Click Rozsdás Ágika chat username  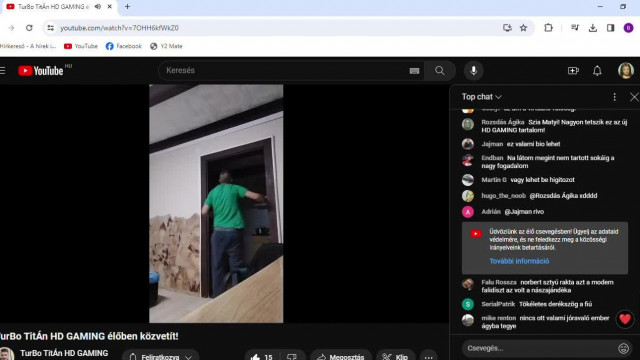pos(502,122)
